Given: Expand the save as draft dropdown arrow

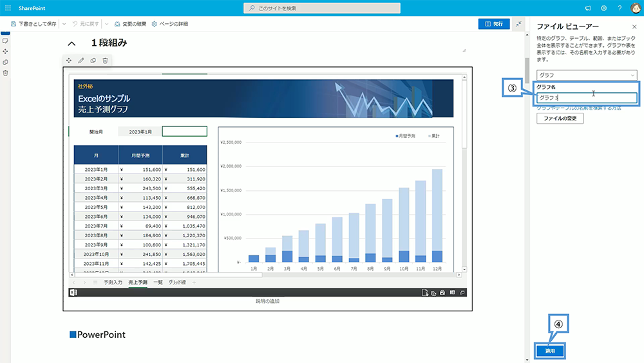Looking at the screenshot, I should click(x=64, y=24).
